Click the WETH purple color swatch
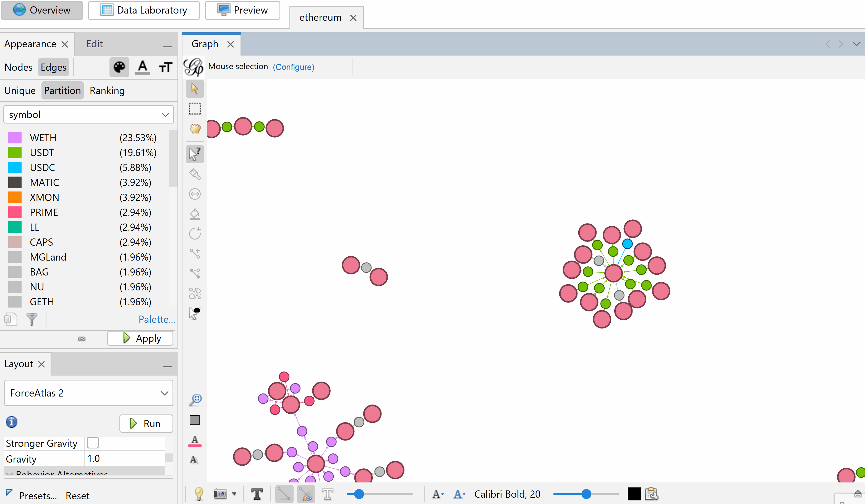The width and height of the screenshot is (865, 504). [x=15, y=138]
